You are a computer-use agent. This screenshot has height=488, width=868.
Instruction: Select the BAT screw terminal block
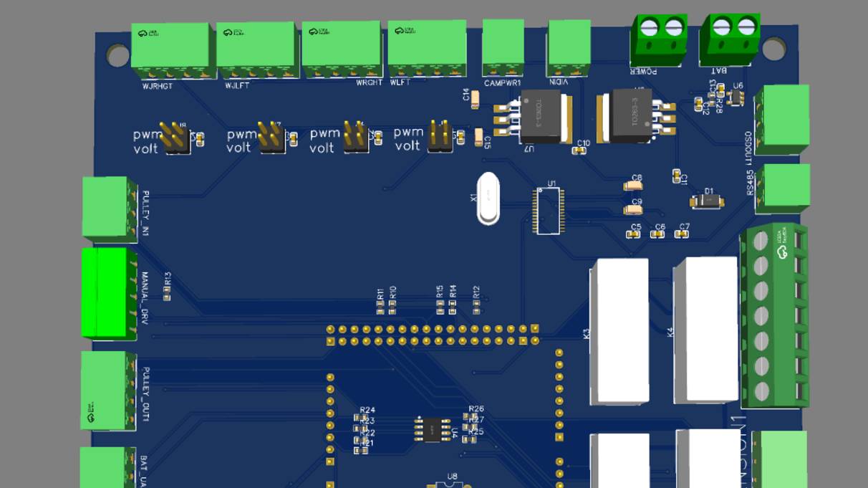[730, 41]
